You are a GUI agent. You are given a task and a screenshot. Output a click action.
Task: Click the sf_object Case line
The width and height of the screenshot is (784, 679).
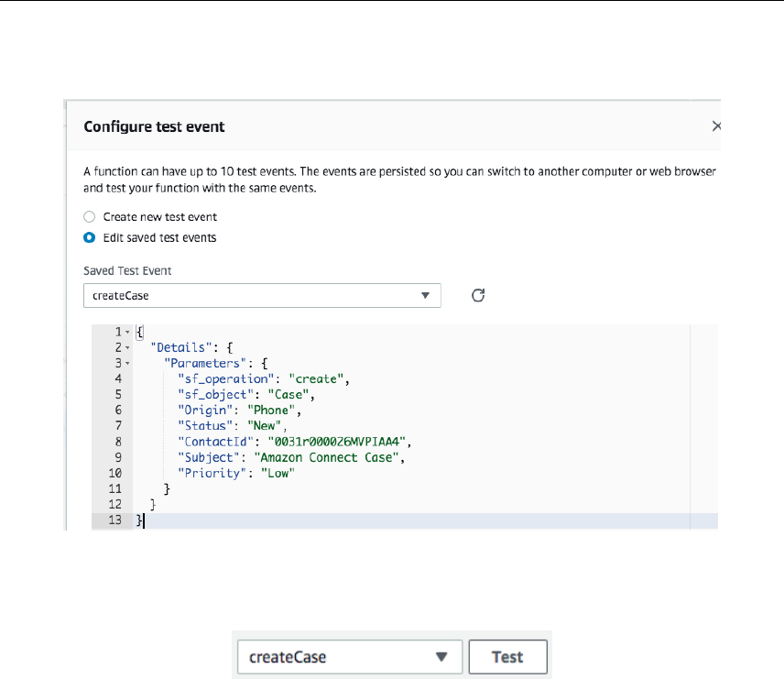click(246, 394)
